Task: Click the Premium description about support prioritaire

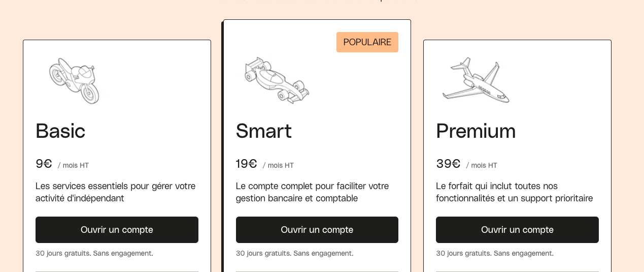Action: click(515, 192)
